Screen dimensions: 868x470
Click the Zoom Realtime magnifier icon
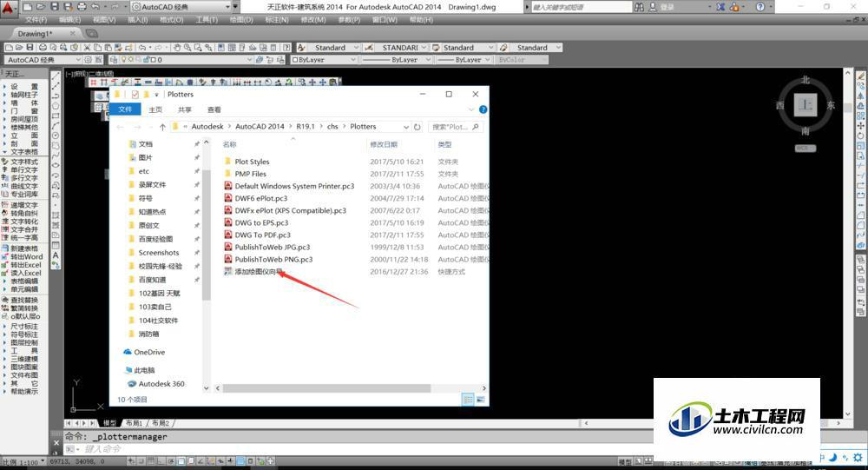[x=187, y=48]
